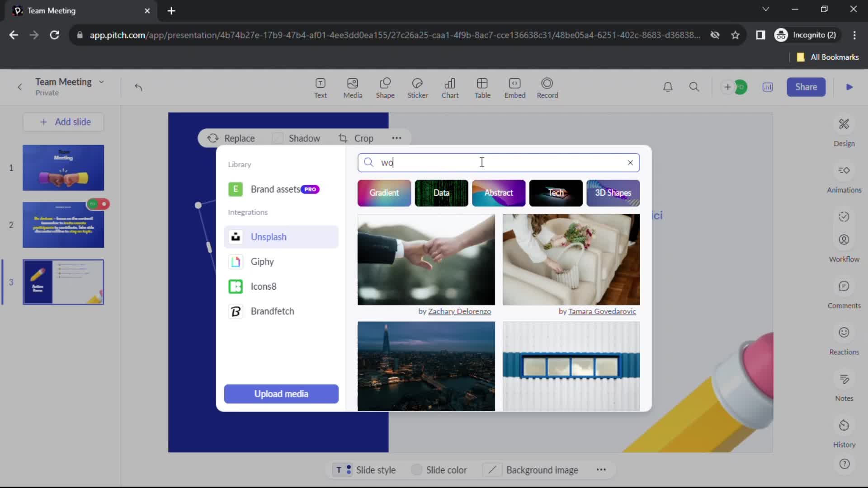
Task: Play the presentation
Action: point(849,87)
